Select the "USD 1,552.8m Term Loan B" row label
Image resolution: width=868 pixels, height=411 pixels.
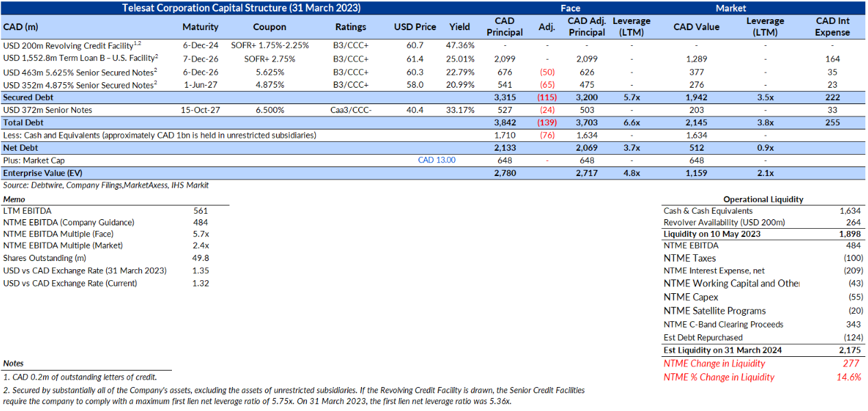point(82,59)
